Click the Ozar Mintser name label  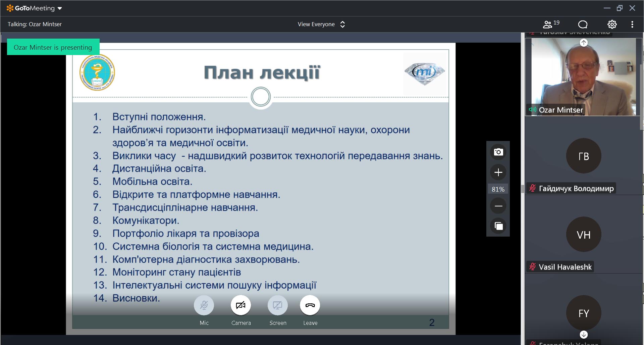tap(561, 110)
